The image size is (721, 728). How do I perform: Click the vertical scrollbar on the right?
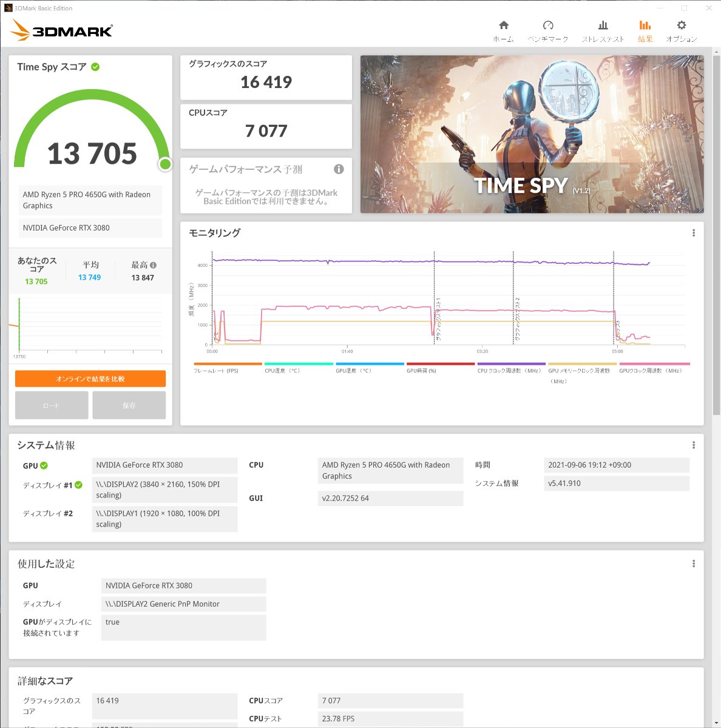[716, 243]
